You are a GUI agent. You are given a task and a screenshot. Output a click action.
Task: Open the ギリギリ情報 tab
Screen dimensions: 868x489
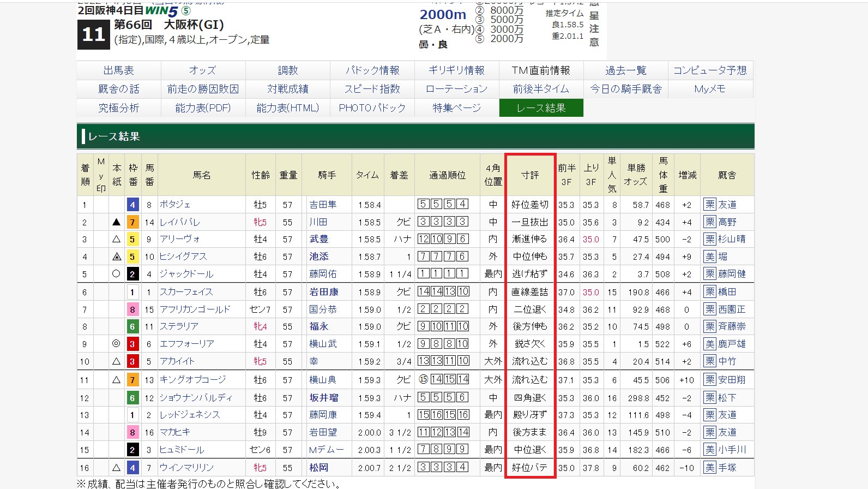[457, 70]
